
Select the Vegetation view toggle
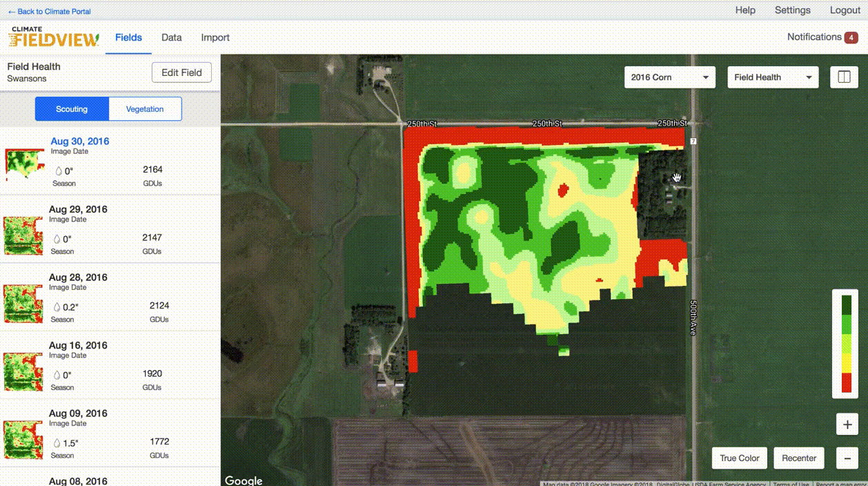[x=145, y=109]
